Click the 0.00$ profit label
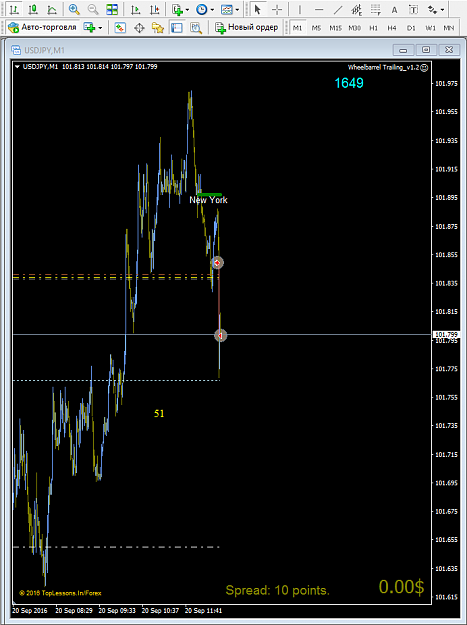 coord(401,587)
